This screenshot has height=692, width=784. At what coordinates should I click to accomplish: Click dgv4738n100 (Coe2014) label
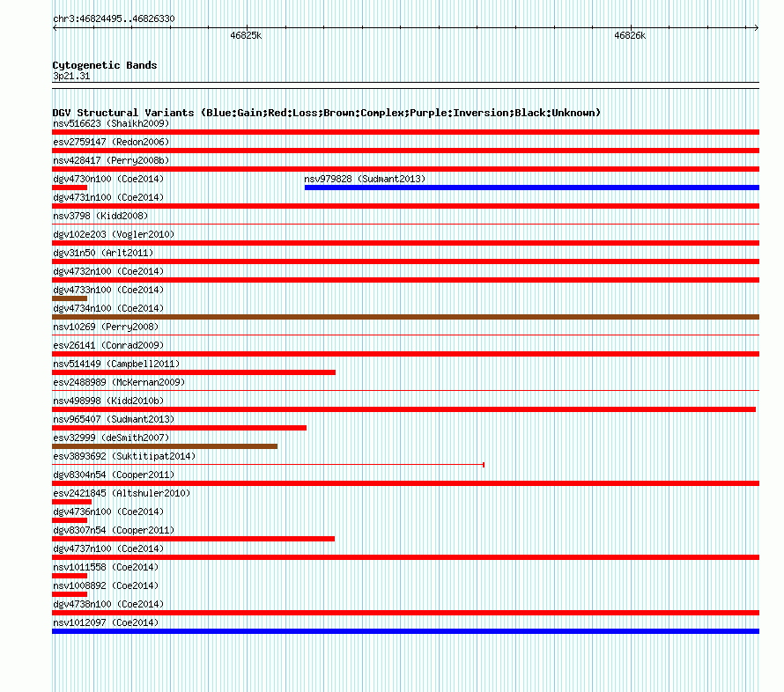(x=108, y=604)
